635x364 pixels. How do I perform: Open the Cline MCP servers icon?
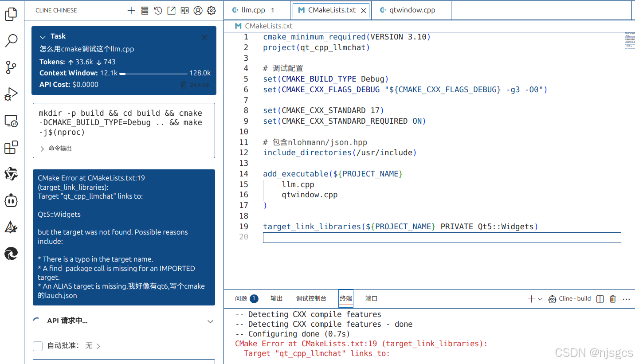point(145,10)
